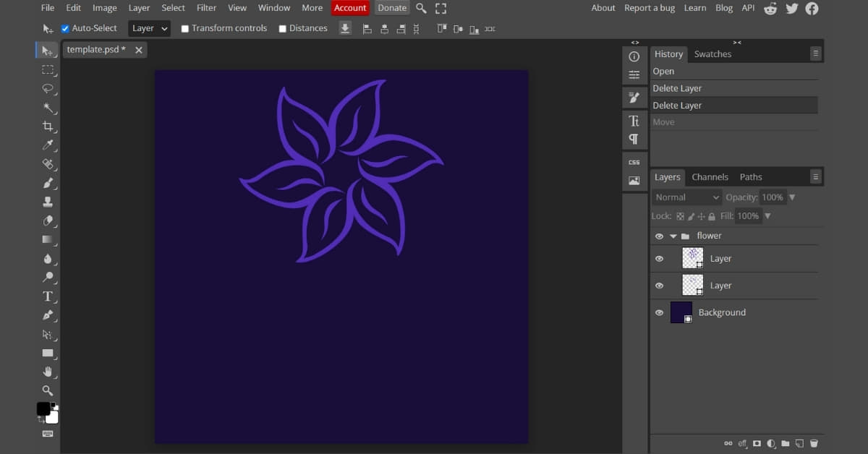This screenshot has width=868, height=454.
Task: Uncheck the Auto-Select checkbox
Action: (x=65, y=28)
